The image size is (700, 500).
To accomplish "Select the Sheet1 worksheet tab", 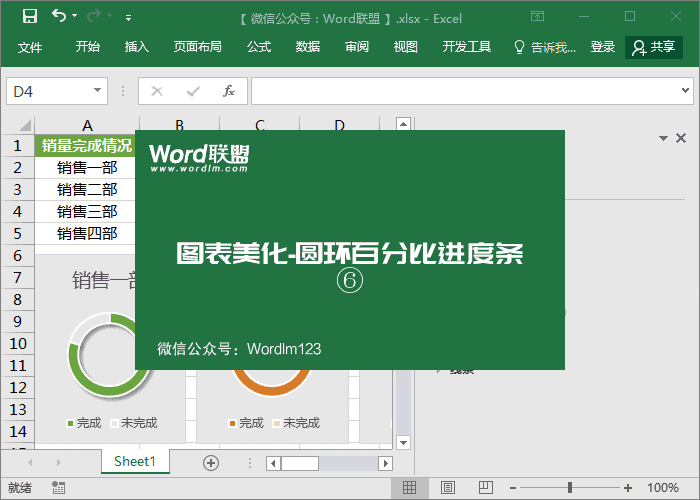I will click(x=135, y=461).
